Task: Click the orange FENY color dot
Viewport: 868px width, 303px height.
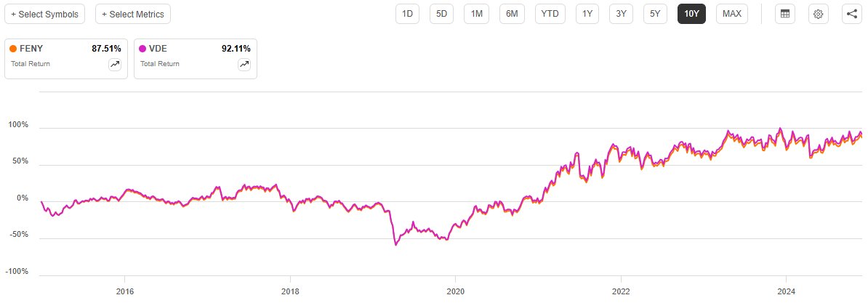Action: (x=13, y=49)
